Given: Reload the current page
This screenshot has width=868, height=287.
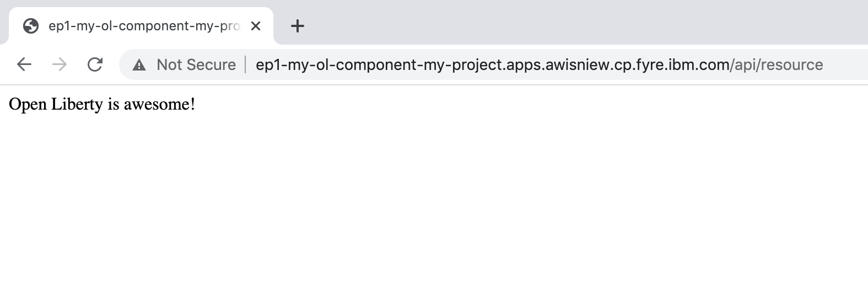Looking at the screenshot, I should point(95,64).
